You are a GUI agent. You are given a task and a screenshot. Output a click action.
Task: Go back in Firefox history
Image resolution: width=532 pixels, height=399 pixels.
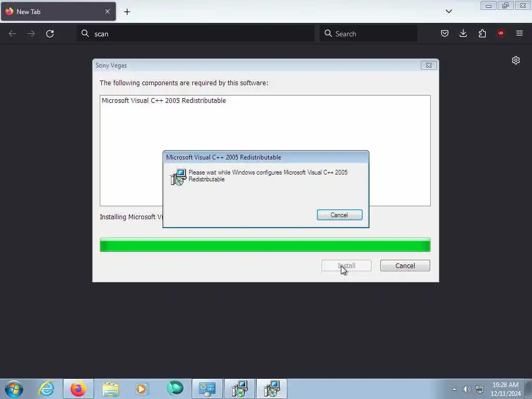(x=12, y=34)
